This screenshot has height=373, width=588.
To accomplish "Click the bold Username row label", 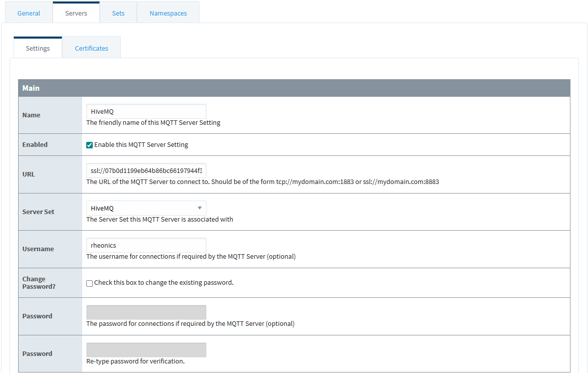I will 38,249.
